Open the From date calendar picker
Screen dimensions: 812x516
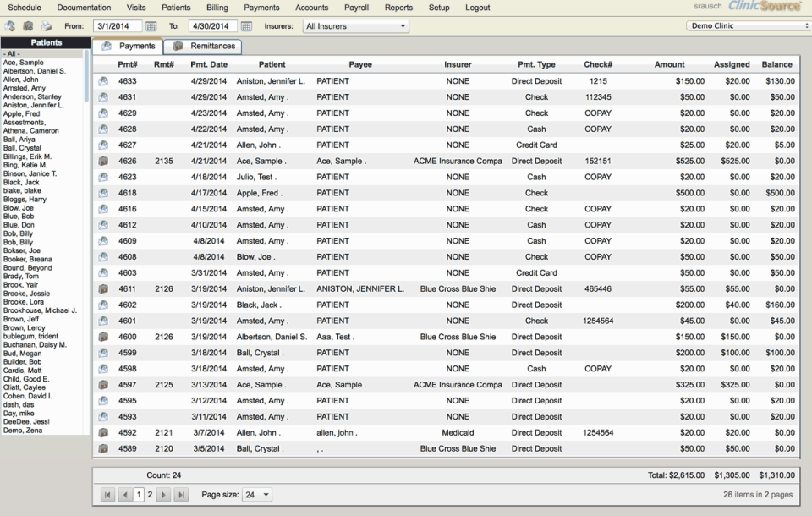151,26
